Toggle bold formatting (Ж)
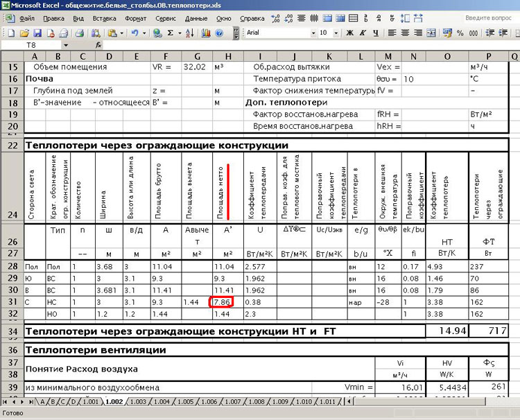This screenshot has height=420, width=520. click(349, 33)
